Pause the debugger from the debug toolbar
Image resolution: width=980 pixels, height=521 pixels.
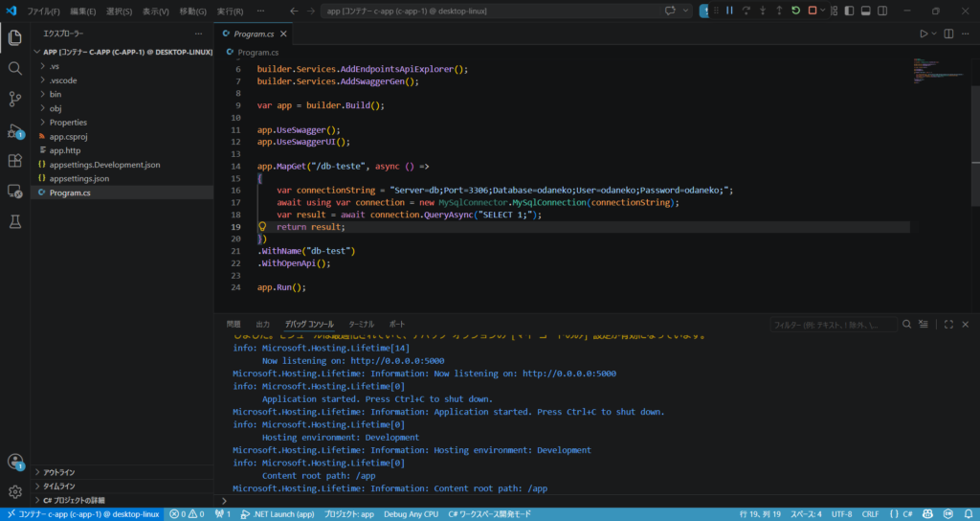pos(729,11)
